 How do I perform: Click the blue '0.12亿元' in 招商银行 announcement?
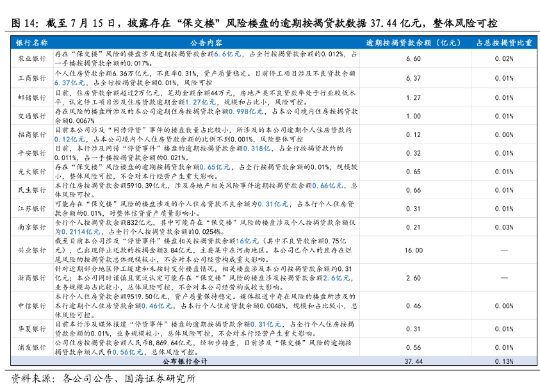click(70, 140)
